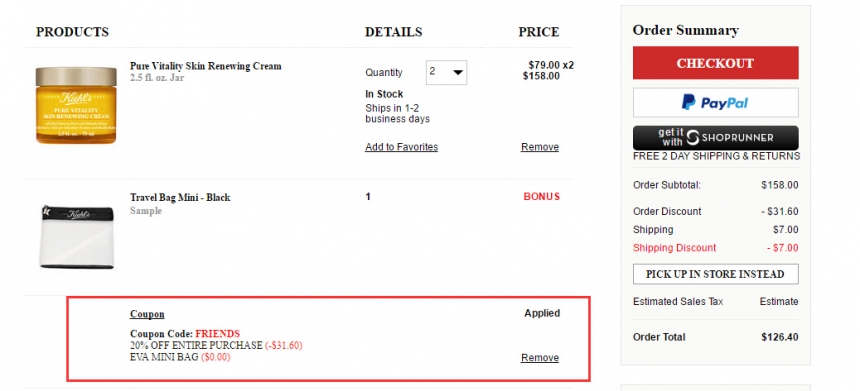Open the Coupon heading link
The width and height of the screenshot is (860, 391).
point(147,314)
